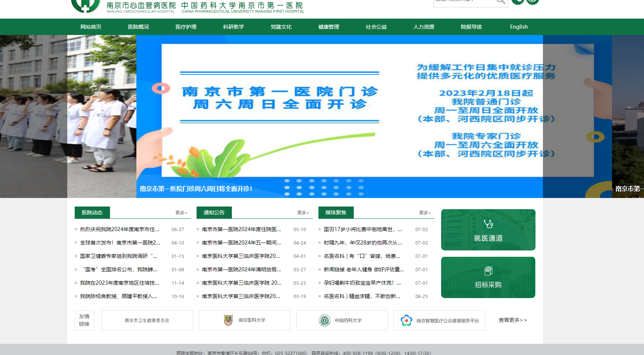Open the 院报导读 menu item
Viewport: 644px width, 355px height.
(x=472, y=27)
